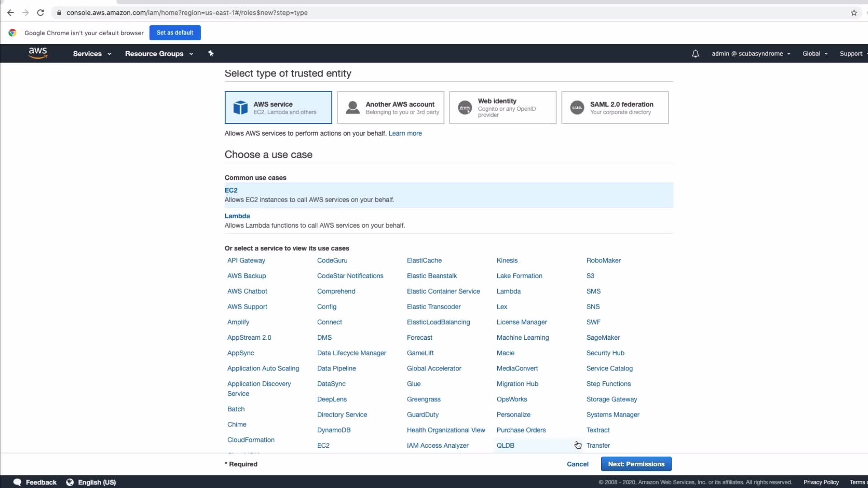
Task: Choose the Lambda common use case
Action: [x=237, y=216]
